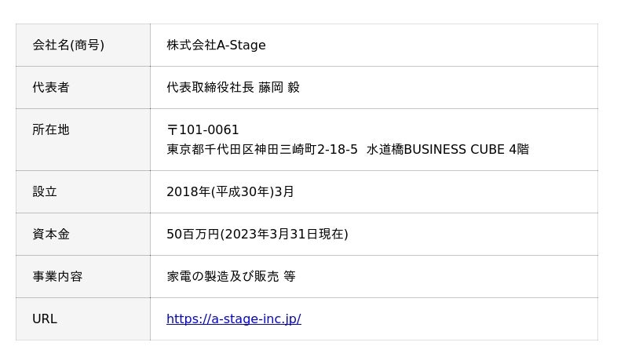Click the 資本金 row label

pos(51,234)
